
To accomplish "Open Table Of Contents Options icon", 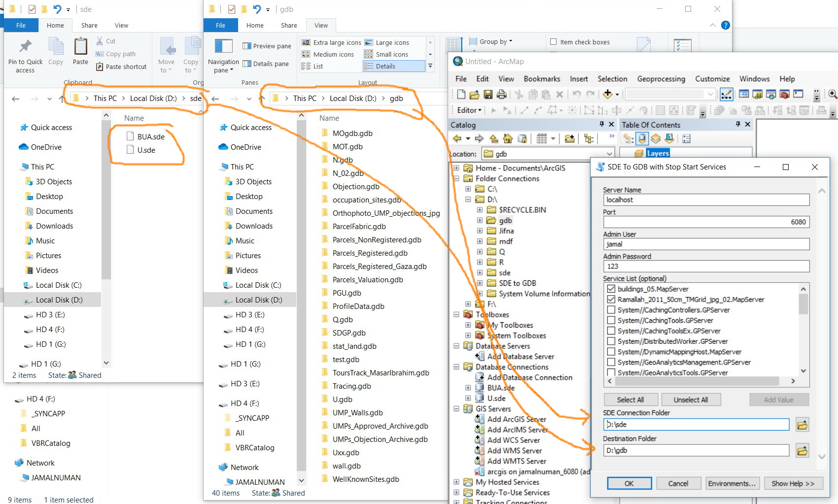I will pos(686,139).
